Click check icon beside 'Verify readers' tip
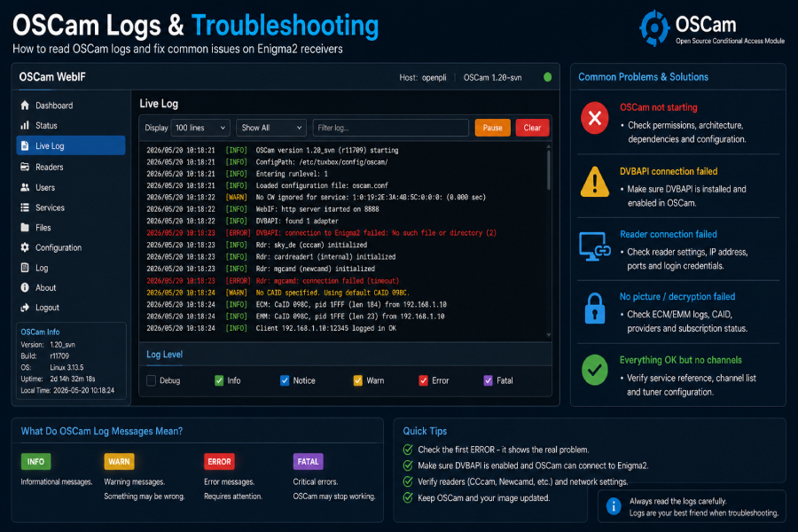Image resolution: width=798 pixels, height=532 pixels. pos(408,481)
